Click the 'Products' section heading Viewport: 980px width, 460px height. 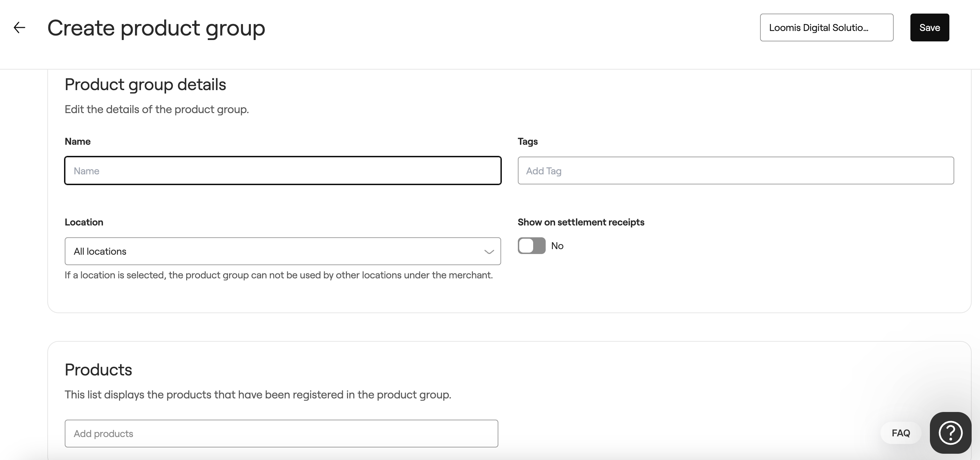(x=98, y=370)
